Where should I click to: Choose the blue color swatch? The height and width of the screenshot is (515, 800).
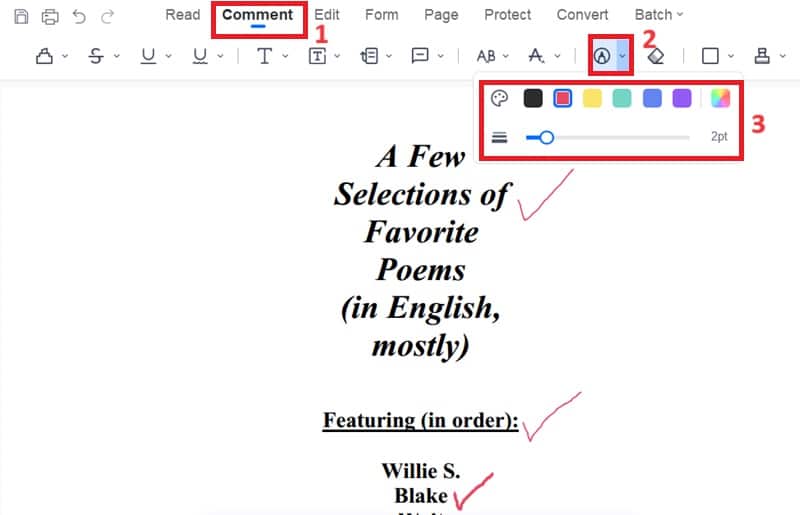[652, 98]
